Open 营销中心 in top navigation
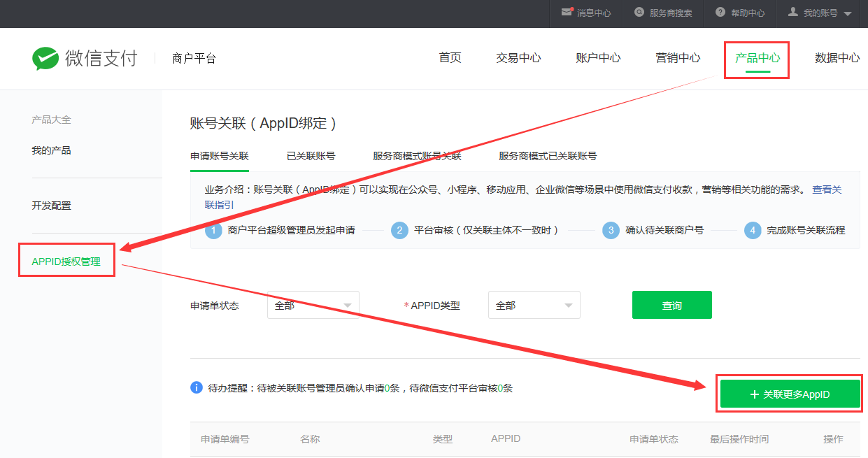Screen dimensions: 868x458 point(678,58)
